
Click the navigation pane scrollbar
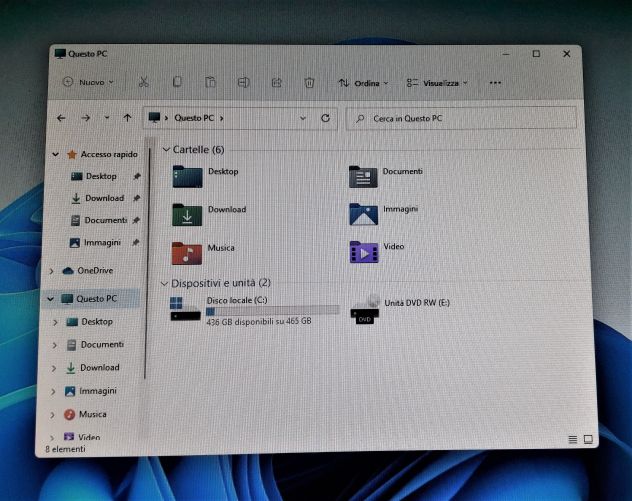click(x=146, y=262)
